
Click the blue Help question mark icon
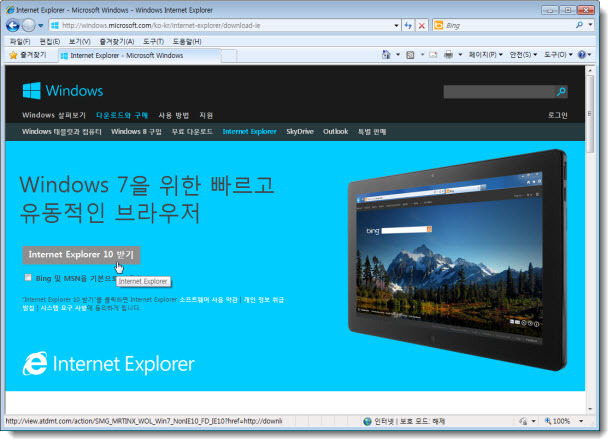tap(582, 55)
